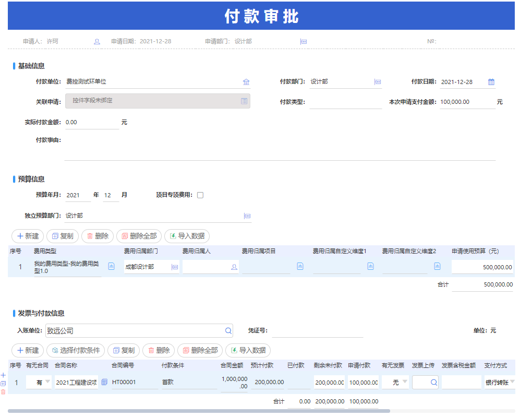Viewport: 532px width, 417px height.
Task: Click the 申请使用预算 cell 500,000.00
Action: click(x=482, y=267)
